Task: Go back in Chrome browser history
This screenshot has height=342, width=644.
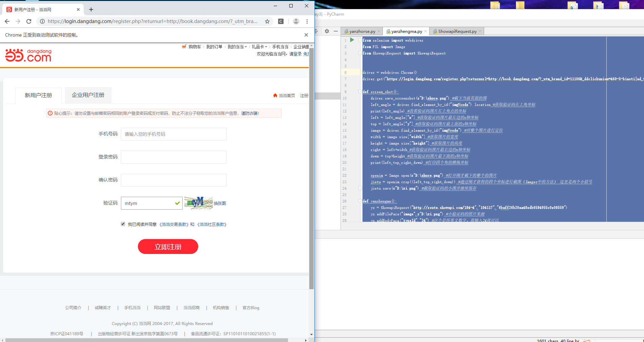Action: tap(7, 21)
